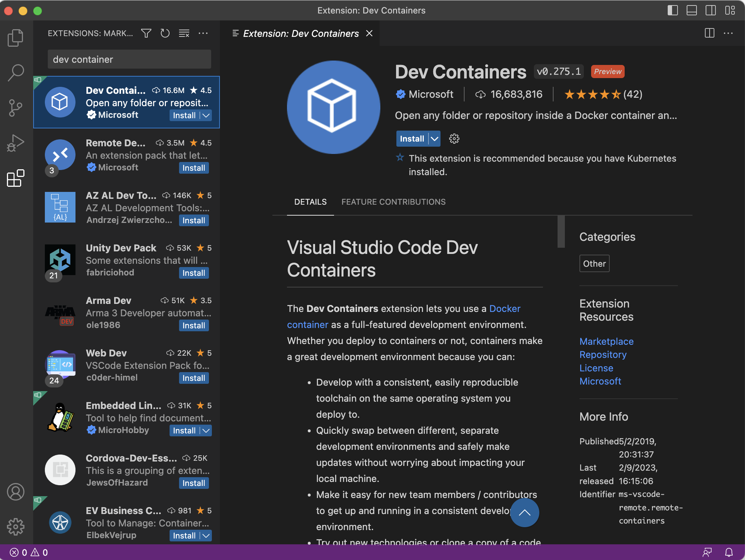The height and width of the screenshot is (560, 745).
Task: Install the Dev Containers extension
Action: click(412, 139)
